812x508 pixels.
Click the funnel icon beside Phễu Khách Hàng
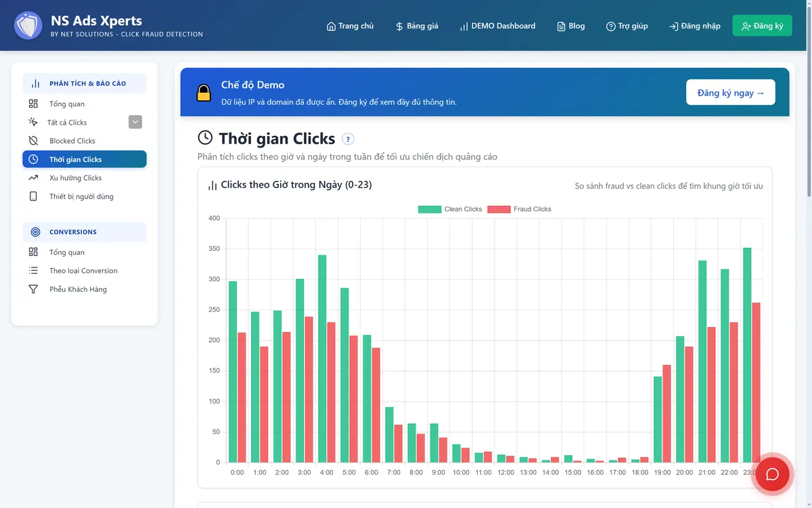pos(33,289)
